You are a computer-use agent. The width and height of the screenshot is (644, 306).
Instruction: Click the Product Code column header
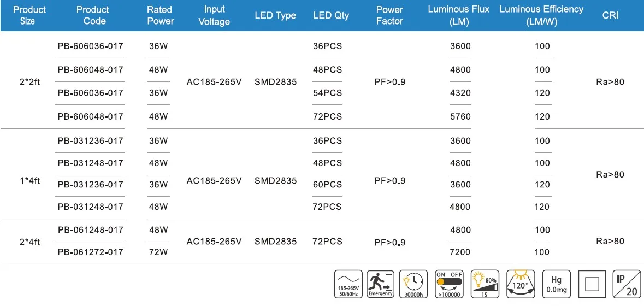coord(92,15)
